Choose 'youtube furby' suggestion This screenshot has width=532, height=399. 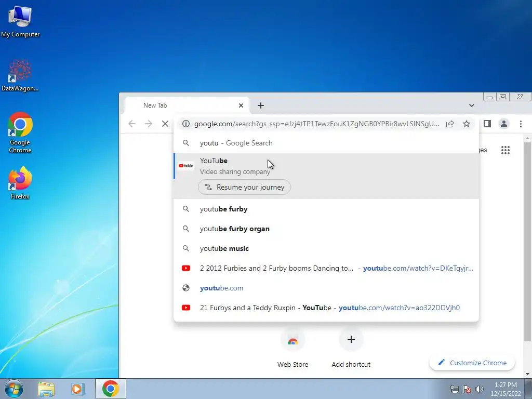(326, 209)
